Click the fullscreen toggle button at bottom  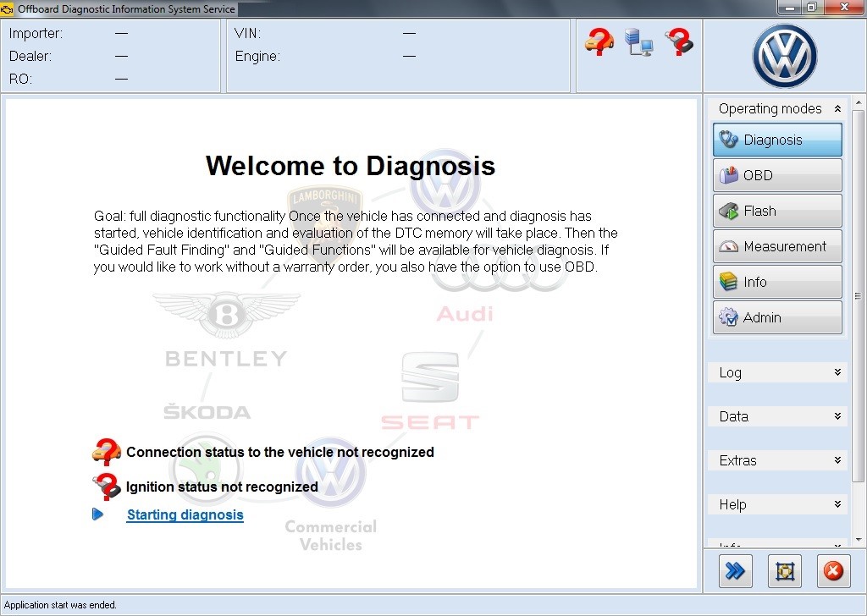(x=785, y=571)
